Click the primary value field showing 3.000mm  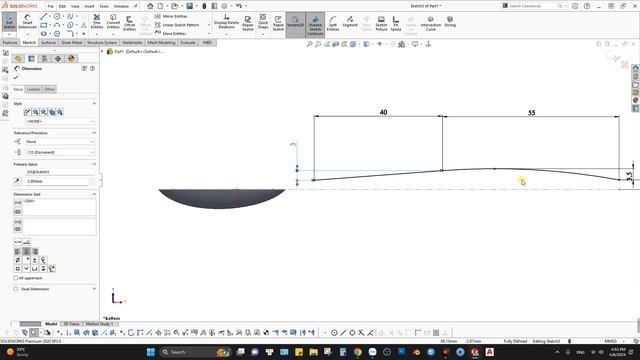click(x=57, y=181)
